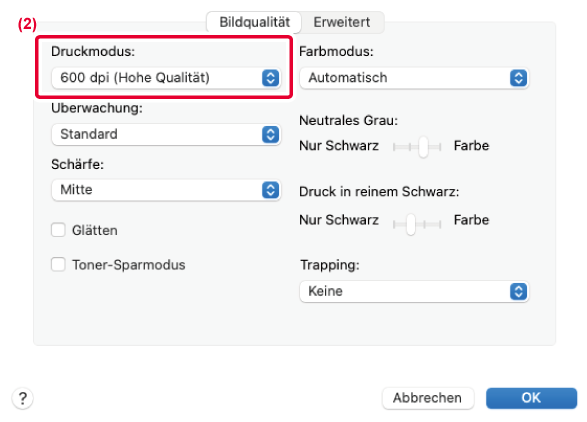Click the Toner-Sparmodus label text
This screenshot has width=587, height=422.
(x=129, y=265)
